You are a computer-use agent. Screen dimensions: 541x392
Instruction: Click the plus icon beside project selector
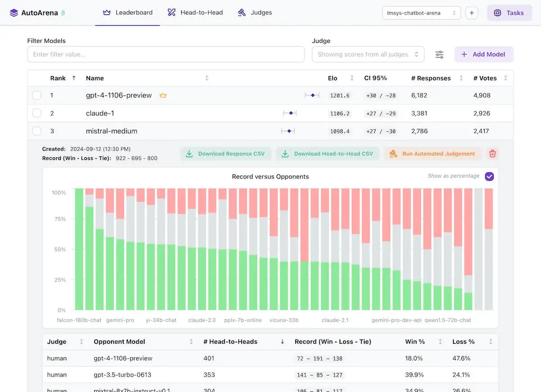472,13
